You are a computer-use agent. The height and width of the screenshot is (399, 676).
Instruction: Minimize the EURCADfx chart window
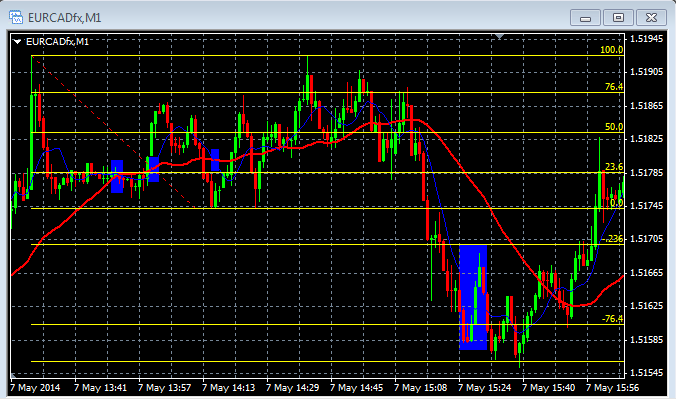point(585,18)
